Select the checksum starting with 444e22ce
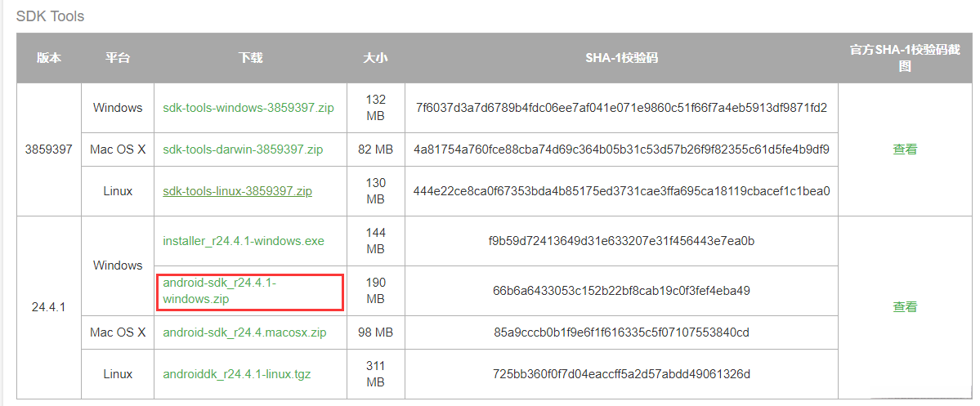Viewport: 980px width, 406px height. [x=621, y=191]
